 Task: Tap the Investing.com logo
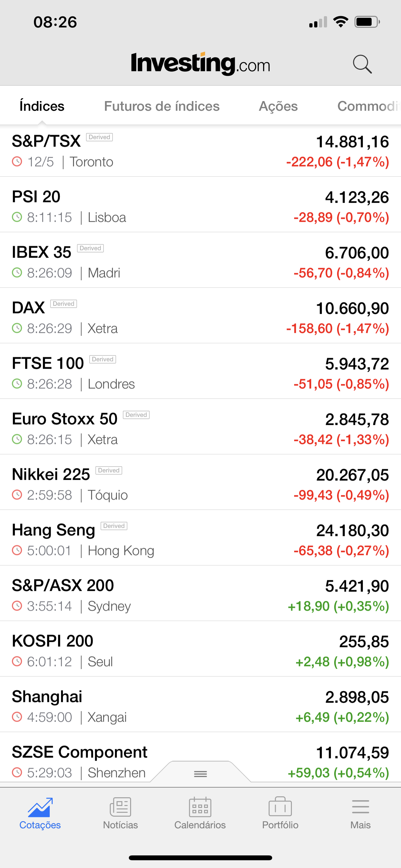[x=200, y=63]
